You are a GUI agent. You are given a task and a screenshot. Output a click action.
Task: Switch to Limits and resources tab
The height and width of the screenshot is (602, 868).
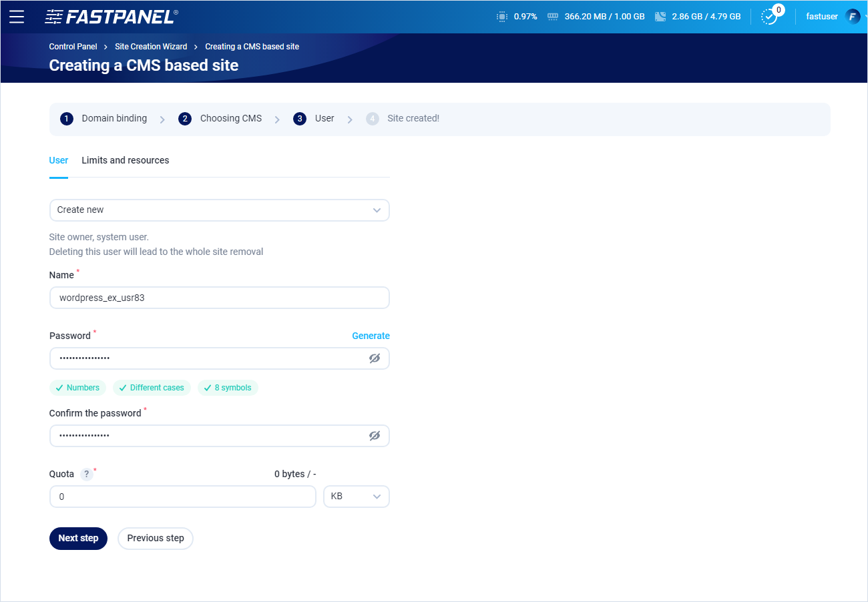click(x=126, y=160)
